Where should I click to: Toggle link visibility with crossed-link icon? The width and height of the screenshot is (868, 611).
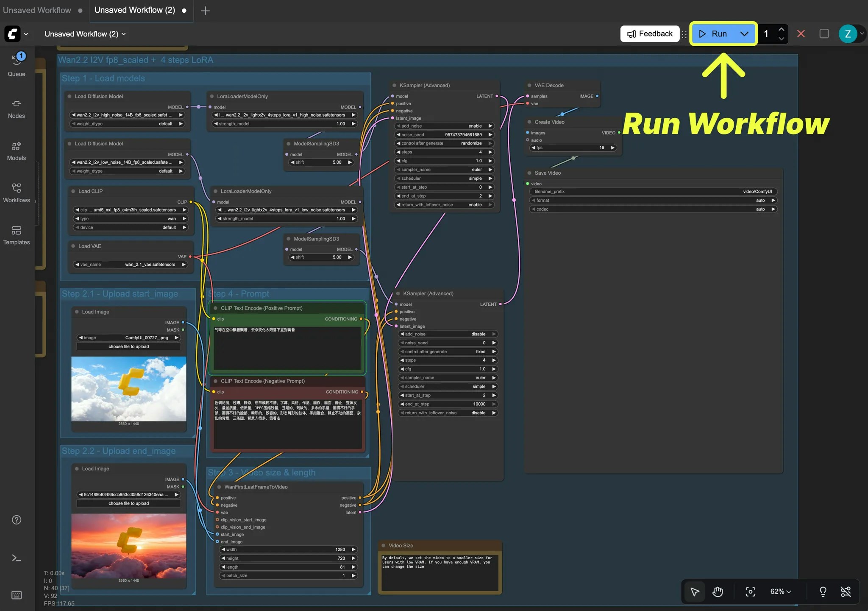pos(846,591)
